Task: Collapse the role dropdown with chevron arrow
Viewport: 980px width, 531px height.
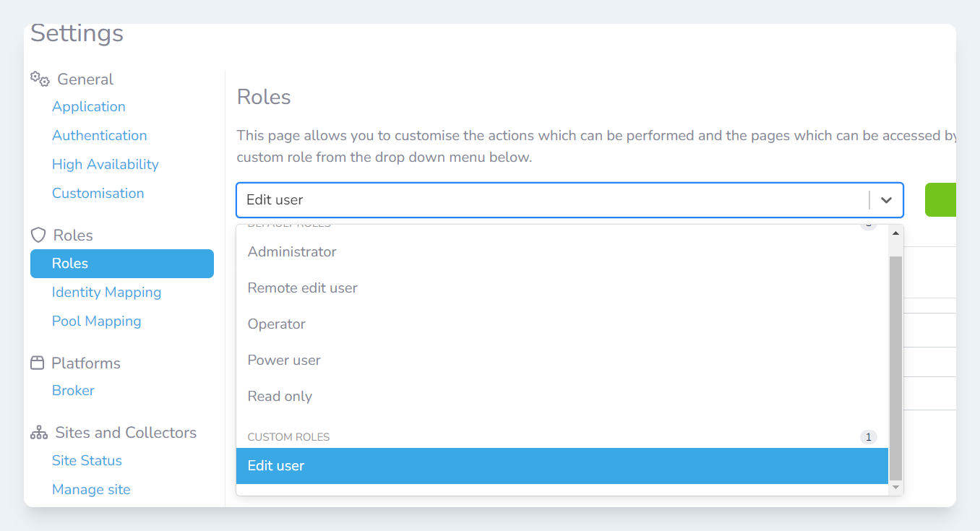Action: (x=886, y=200)
